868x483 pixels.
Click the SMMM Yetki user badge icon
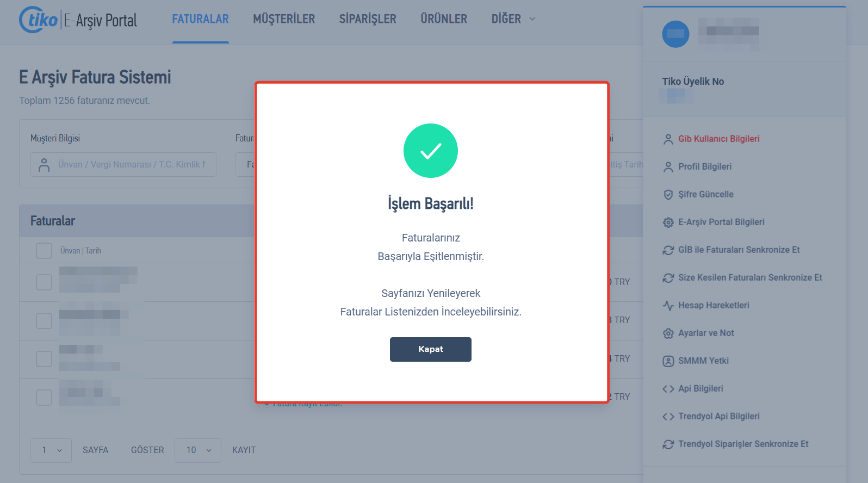(x=668, y=361)
